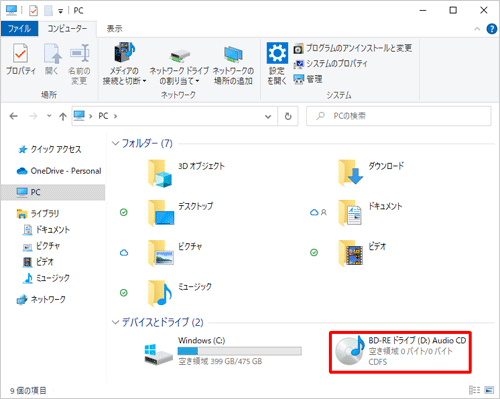Open ミュージック library in the sidebar
The image size is (500, 399).
pyautogui.click(x=46, y=278)
